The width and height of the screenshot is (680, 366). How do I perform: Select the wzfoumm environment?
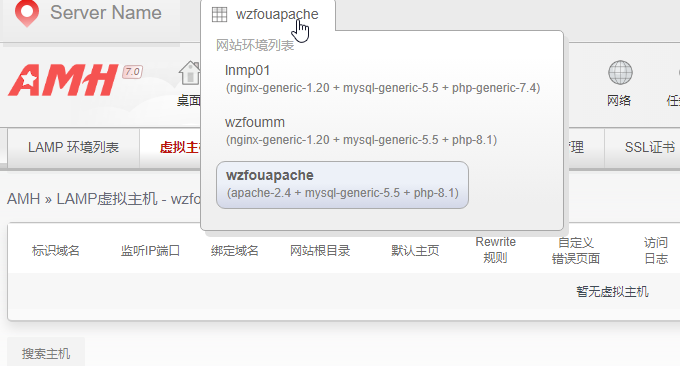click(x=361, y=131)
